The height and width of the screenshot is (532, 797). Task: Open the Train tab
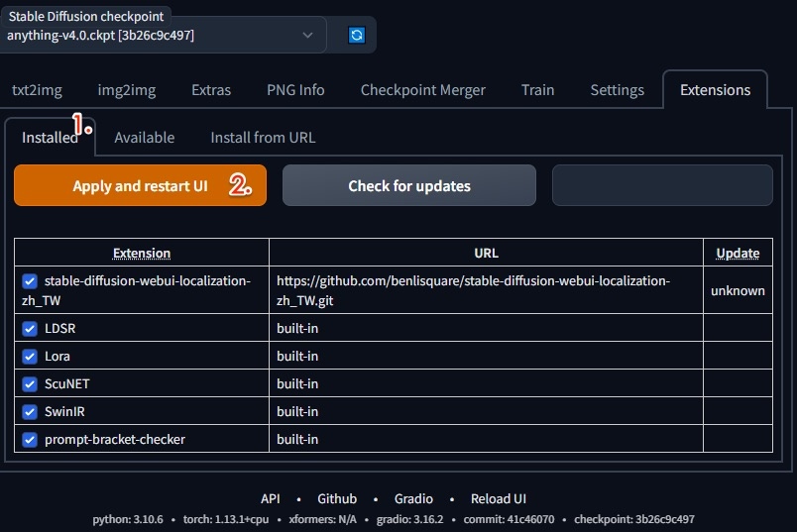[537, 90]
